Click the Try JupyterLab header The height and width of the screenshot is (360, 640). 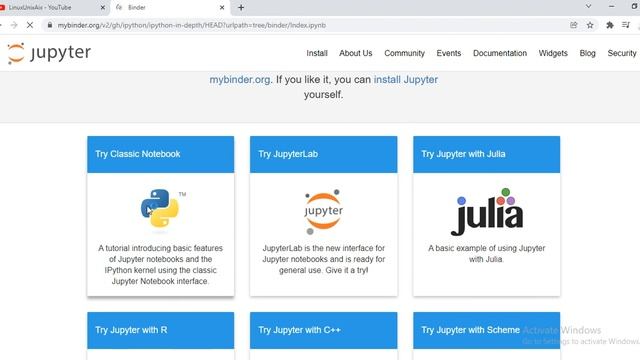point(323,154)
